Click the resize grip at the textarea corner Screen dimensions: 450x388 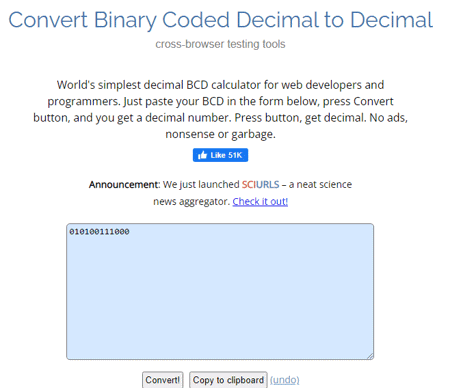pyautogui.click(x=370, y=356)
